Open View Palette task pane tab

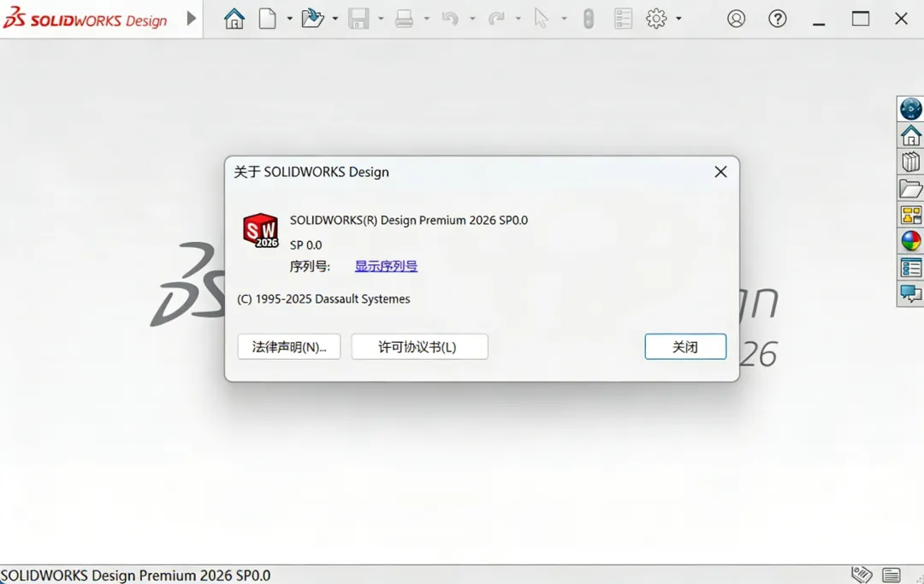(x=910, y=215)
